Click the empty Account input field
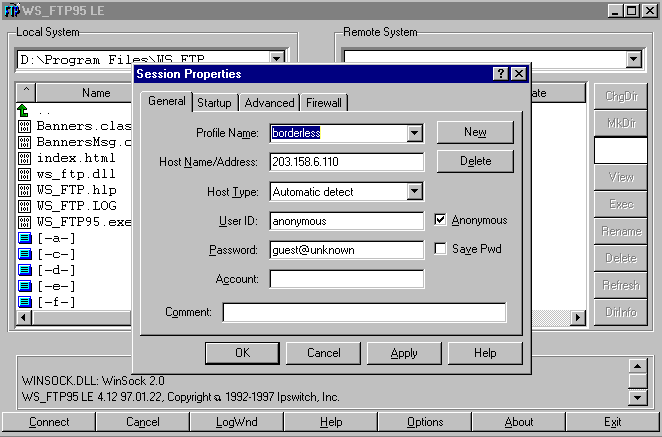662x437 pixels. tap(347, 279)
